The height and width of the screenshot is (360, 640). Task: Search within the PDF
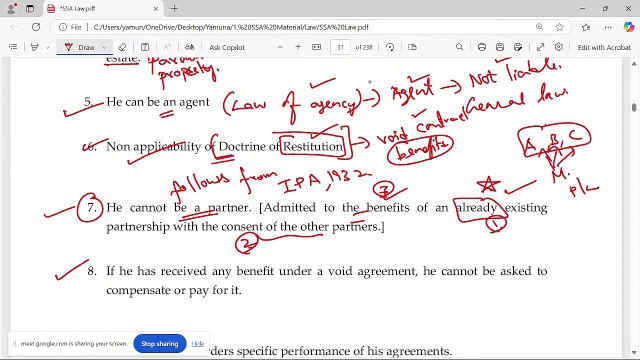(459, 47)
